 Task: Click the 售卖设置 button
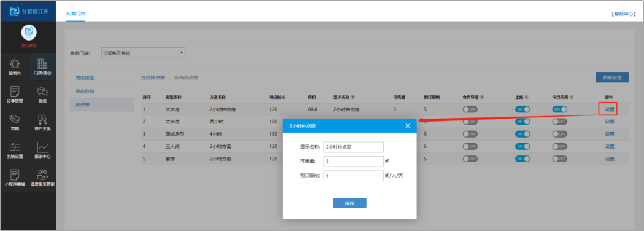[612, 77]
